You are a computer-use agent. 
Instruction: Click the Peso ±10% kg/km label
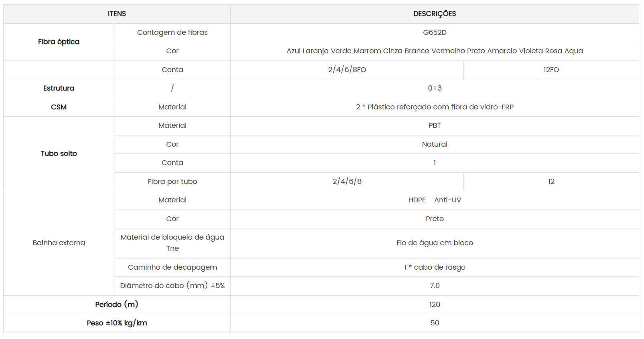tap(117, 323)
